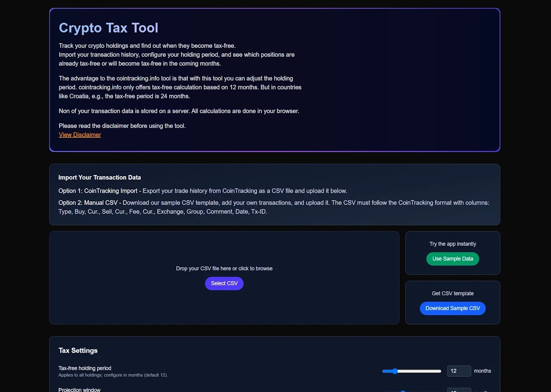Viewport: 551px width, 392px height.
Task: Click 'Option 2: Manual CSV' text
Action: (x=88, y=203)
